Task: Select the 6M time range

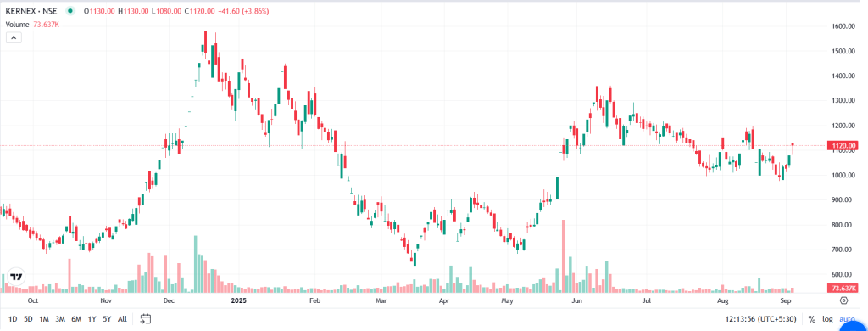Action: pyautogui.click(x=76, y=319)
